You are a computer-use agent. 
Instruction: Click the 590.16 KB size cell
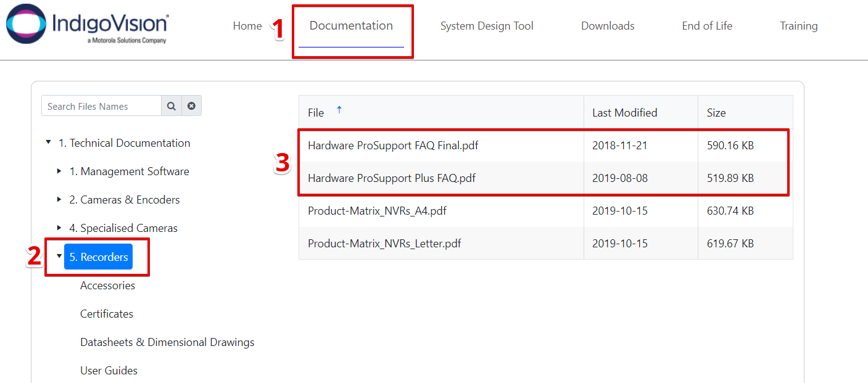[x=730, y=146]
